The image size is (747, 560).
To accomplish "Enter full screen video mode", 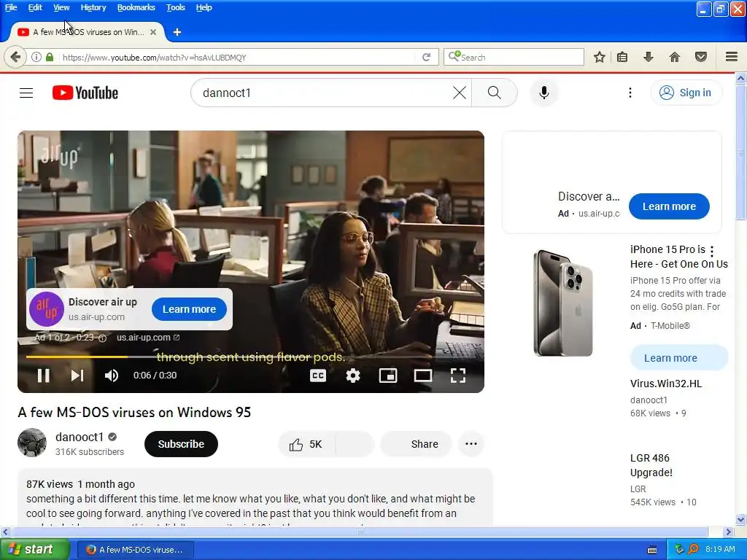I will (458, 376).
